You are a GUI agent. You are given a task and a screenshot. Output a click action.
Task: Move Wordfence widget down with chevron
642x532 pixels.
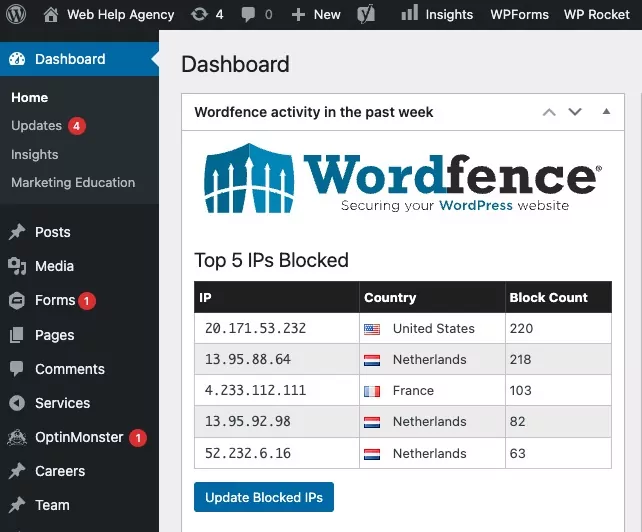[575, 112]
